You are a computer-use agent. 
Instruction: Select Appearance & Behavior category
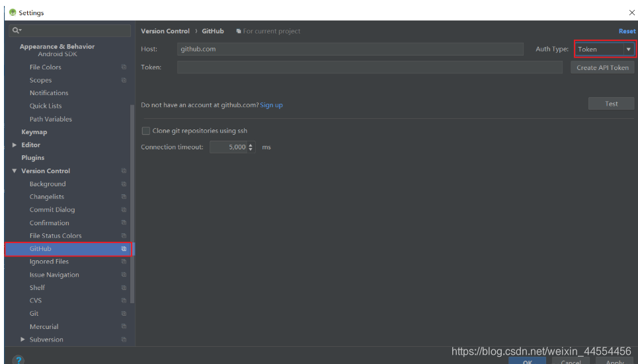pos(57,46)
